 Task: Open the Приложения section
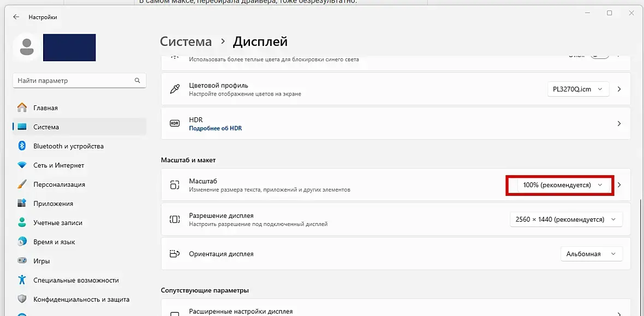point(53,204)
